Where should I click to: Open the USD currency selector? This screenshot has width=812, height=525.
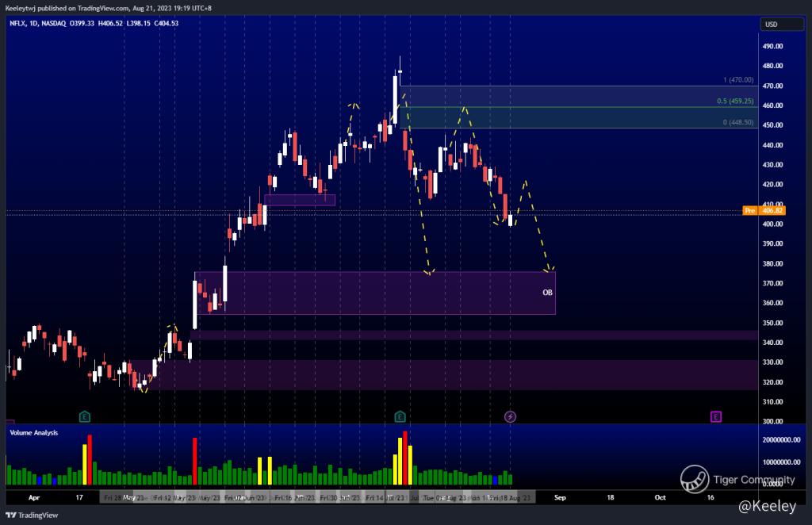click(781, 25)
